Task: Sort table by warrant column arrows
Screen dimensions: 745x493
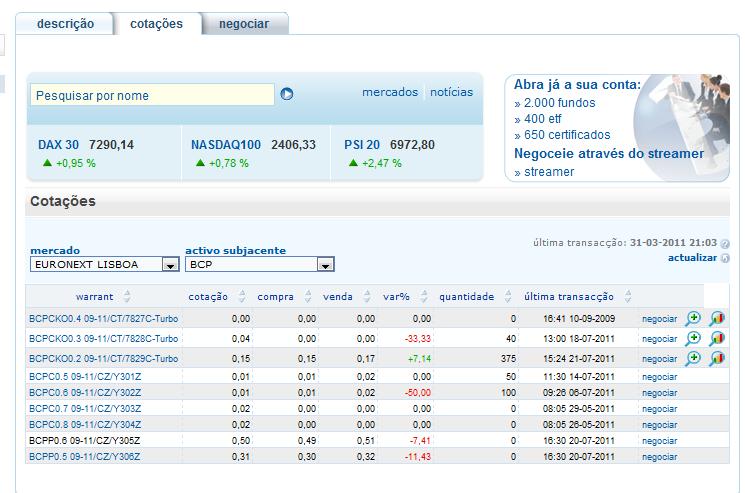Action: pos(127,296)
